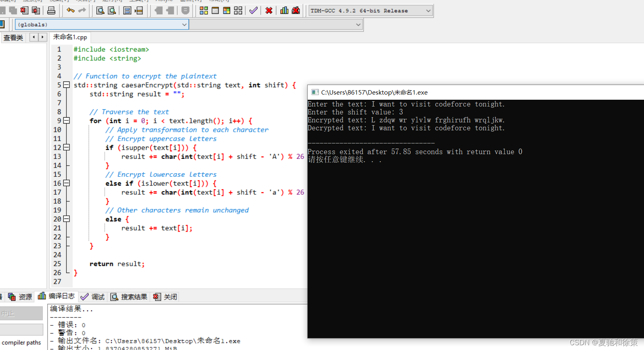Run the program with window icon
Image resolution: width=644 pixels, height=350 pixels.
click(215, 10)
